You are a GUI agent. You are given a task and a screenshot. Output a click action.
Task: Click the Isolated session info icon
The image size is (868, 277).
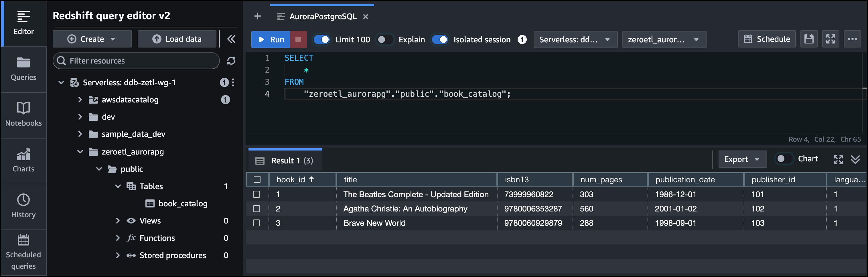coord(522,39)
